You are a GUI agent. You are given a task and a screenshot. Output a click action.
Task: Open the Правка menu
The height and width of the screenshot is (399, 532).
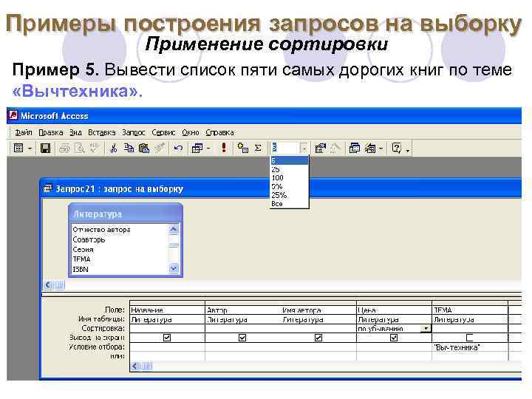[50, 132]
